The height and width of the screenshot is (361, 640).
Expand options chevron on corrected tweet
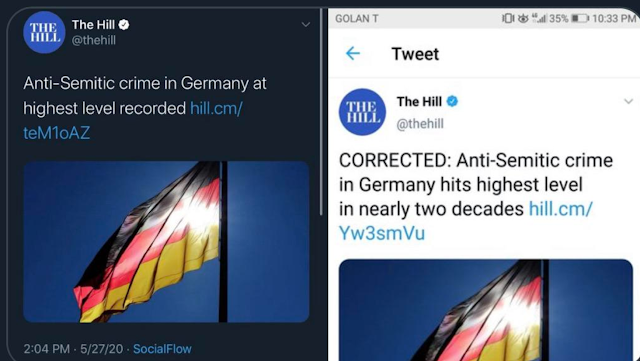[x=629, y=101]
